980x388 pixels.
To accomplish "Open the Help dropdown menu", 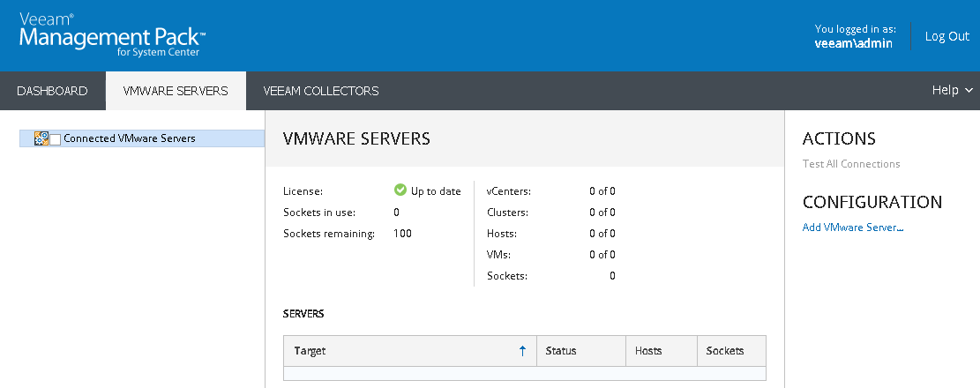I will coord(951,91).
